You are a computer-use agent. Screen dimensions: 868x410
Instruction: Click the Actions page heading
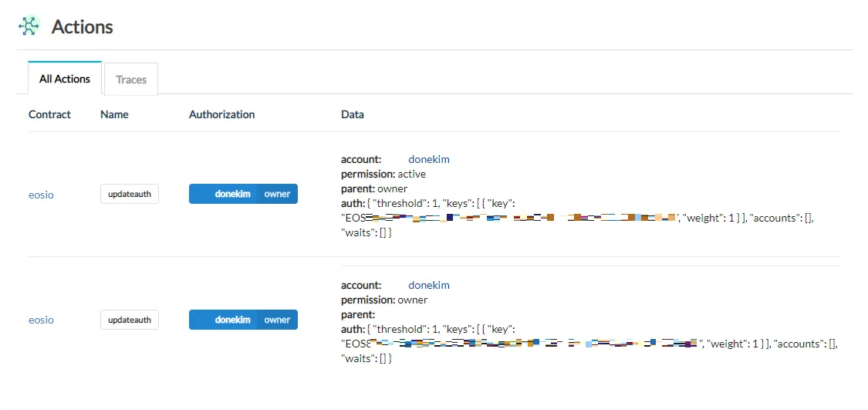tap(83, 26)
